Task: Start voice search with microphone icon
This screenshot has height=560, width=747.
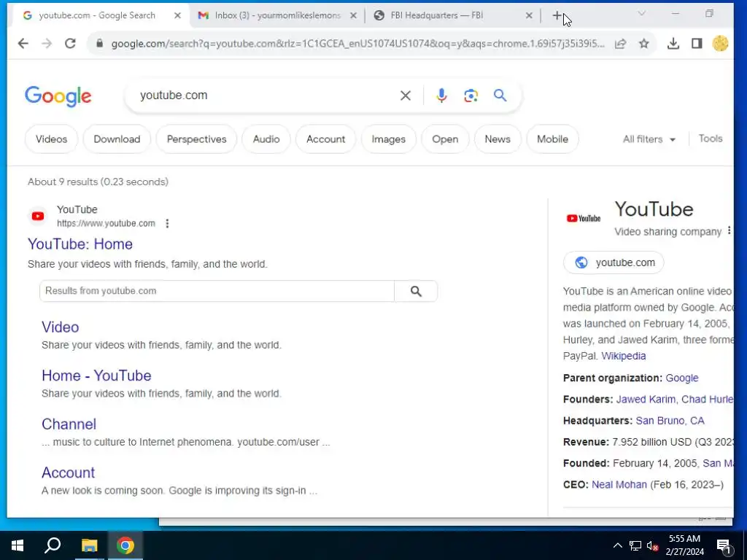Action: [x=441, y=96]
